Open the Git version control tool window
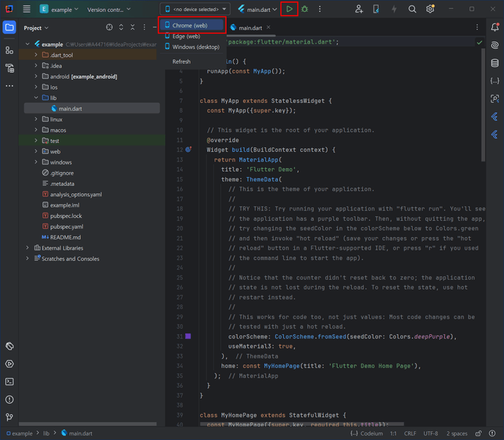 [x=10, y=417]
